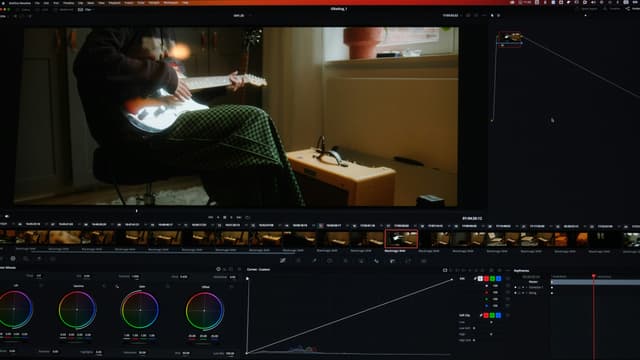Image resolution: width=640 pixels, height=360 pixels.
Task: Open the Help menu
Action: point(185,2)
